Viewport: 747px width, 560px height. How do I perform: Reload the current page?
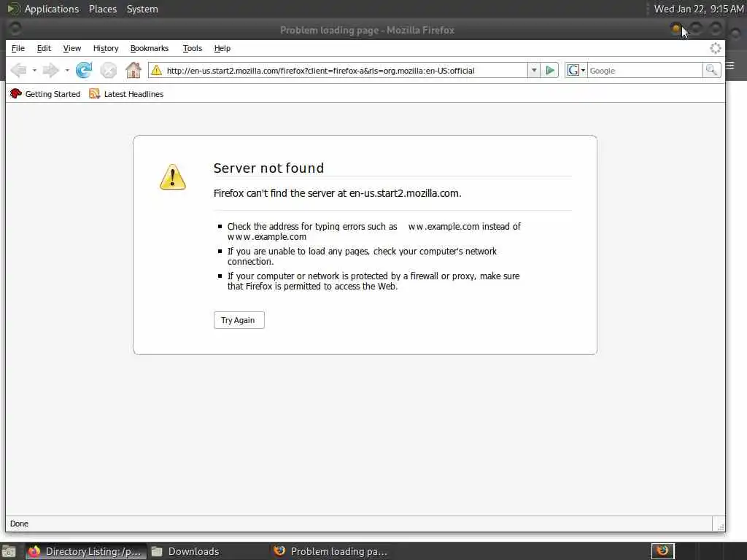84,71
